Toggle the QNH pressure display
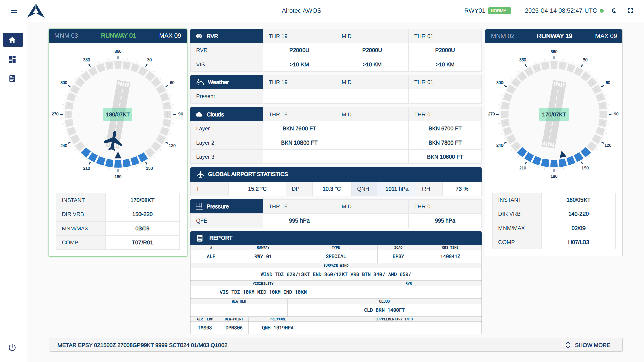The width and height of the screenshot is (644, 362). click(x=364, y=189)
